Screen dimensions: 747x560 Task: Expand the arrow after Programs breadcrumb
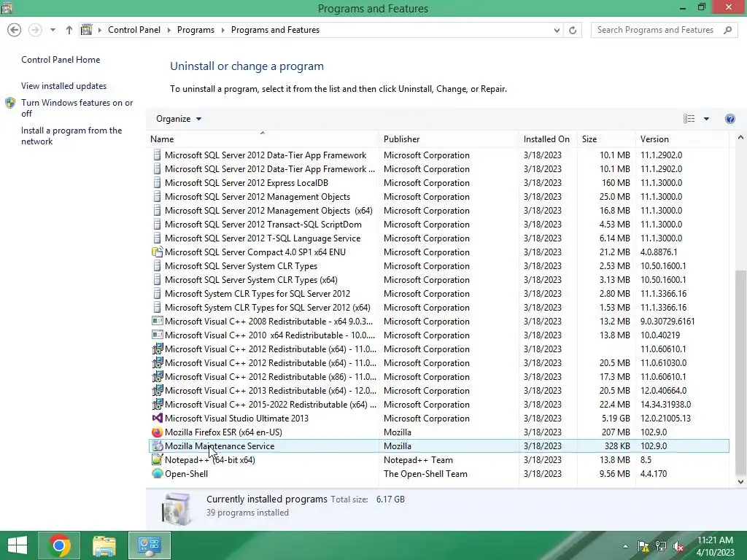tap(223, 30)
